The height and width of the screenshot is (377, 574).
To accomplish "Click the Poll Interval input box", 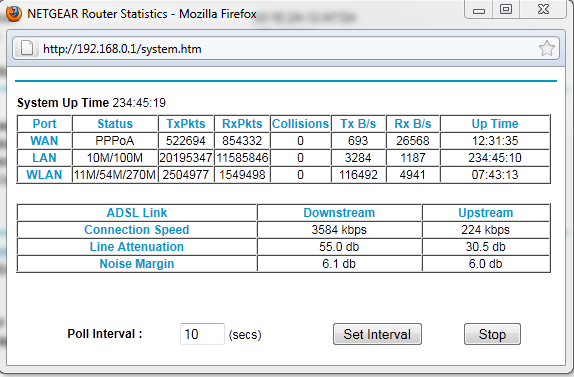I will [x=202, y=334].
